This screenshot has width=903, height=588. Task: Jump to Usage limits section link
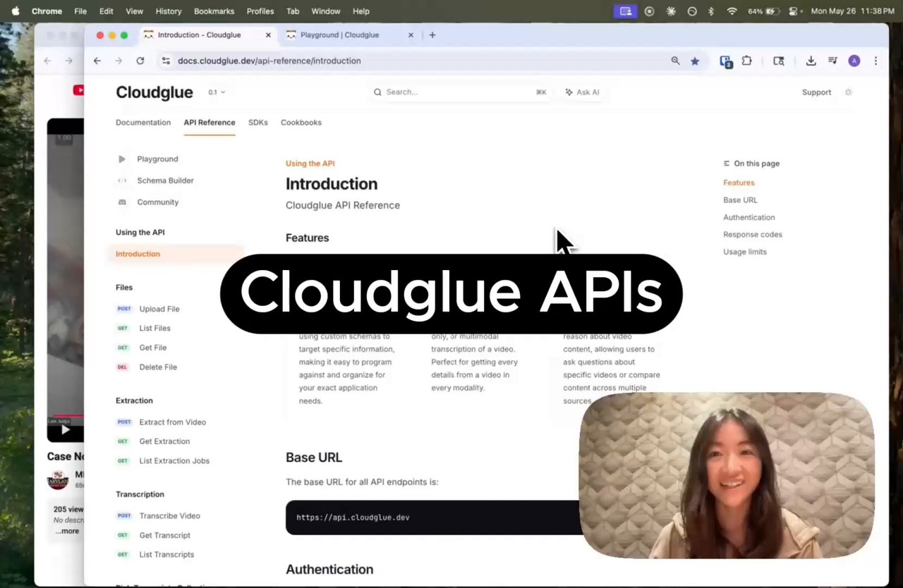[x=744, y=252]
